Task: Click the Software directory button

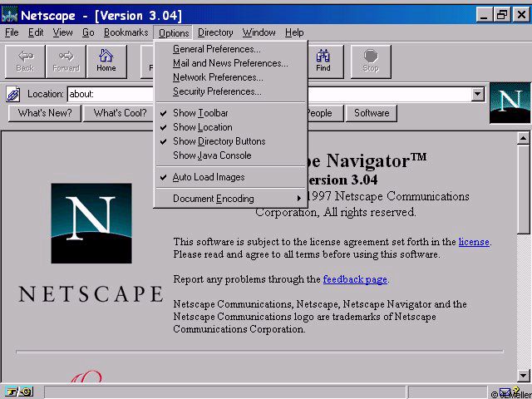Action: coord(372,113)
